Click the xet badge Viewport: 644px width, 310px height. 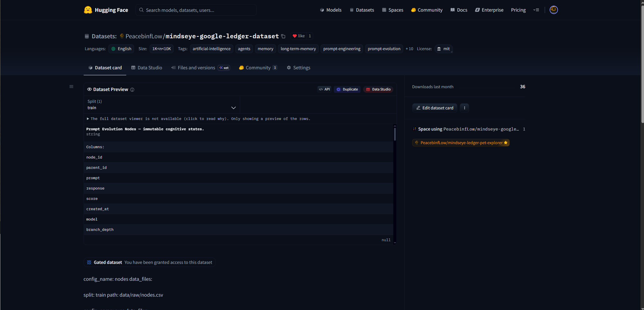[224, 68]
